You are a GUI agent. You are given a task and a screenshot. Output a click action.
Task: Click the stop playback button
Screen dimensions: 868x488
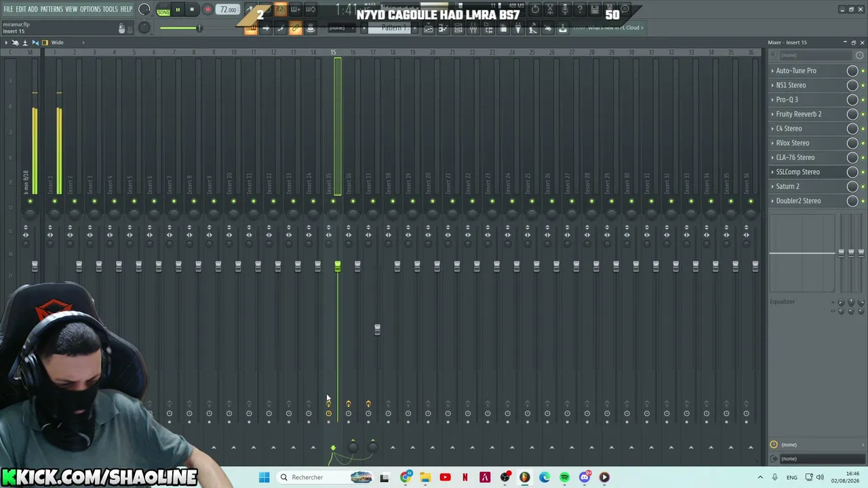tap(192, 9)
